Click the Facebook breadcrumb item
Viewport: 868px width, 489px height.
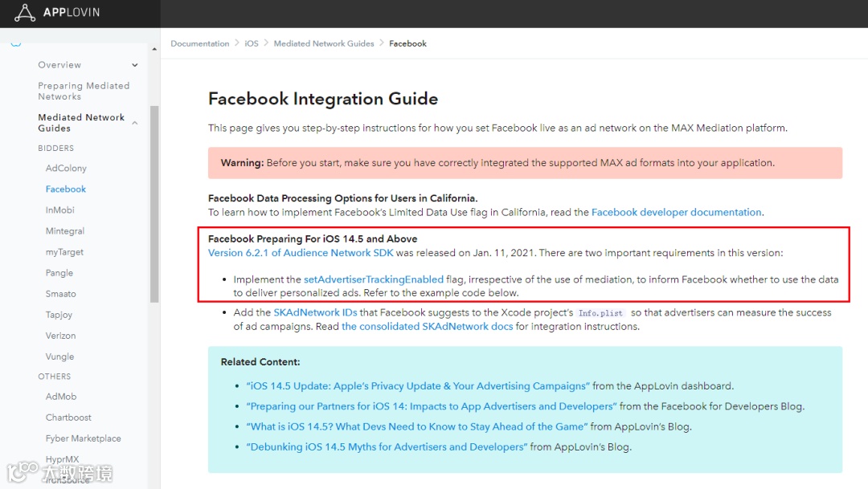point(407,43)
